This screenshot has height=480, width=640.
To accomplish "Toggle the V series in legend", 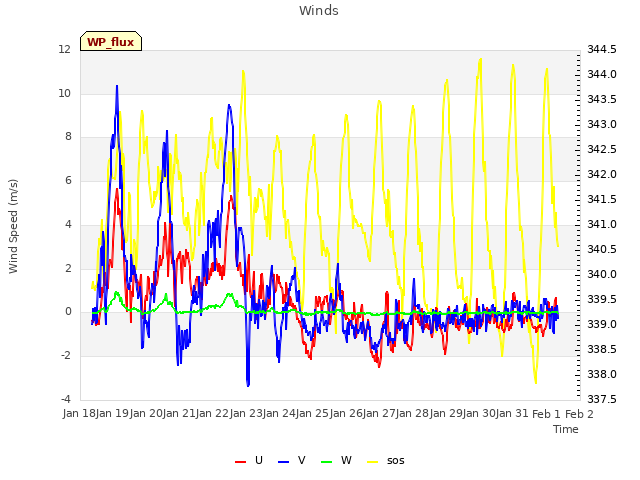I will coord(291,460).
